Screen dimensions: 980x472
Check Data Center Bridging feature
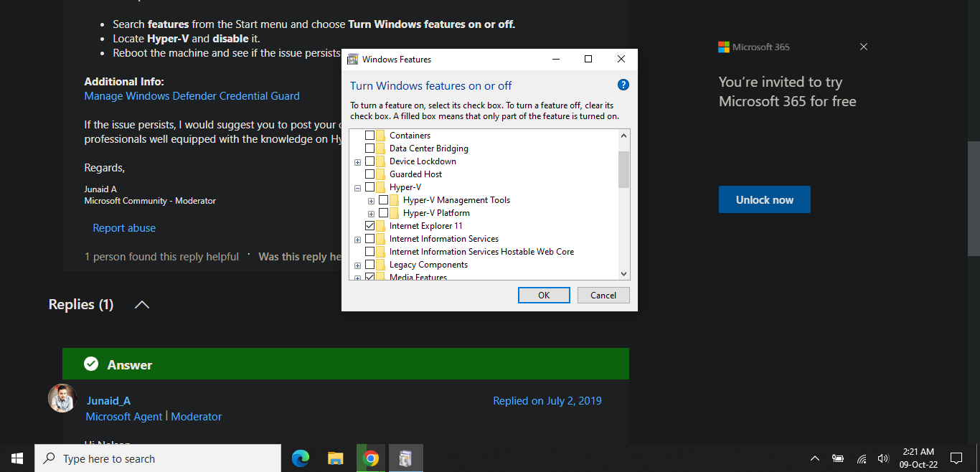pos(369,148)
